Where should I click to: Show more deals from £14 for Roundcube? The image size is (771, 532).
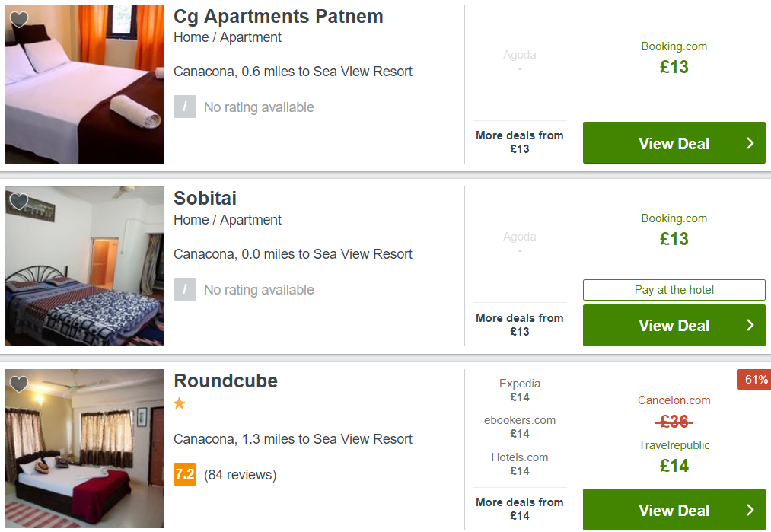pyautogui.click(x=520, y=509)
